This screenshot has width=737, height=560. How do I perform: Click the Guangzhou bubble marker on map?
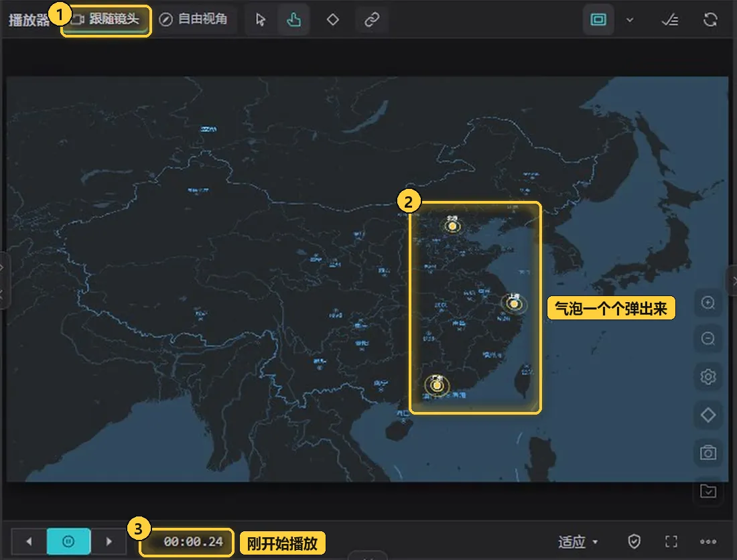click(x=437, y=385)
